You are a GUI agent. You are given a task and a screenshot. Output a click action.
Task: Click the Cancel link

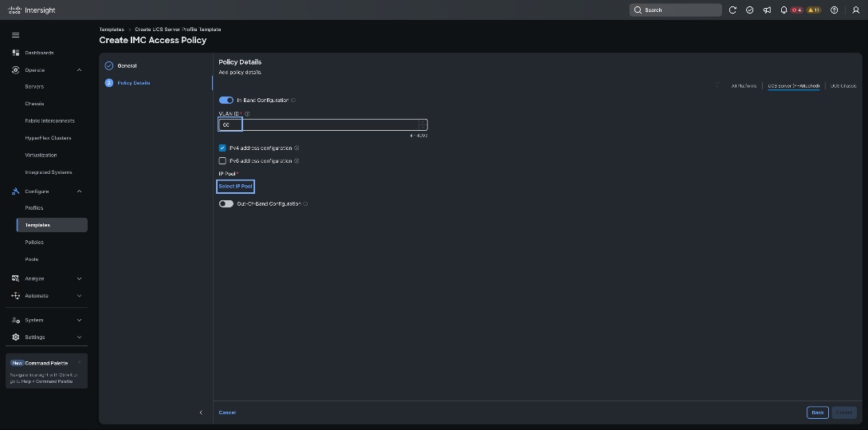pos(227,412)
